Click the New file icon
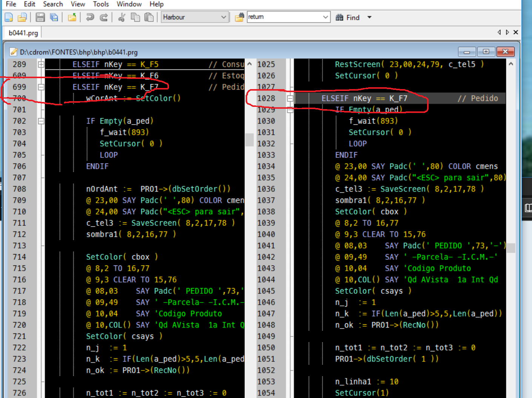Viewport: 532px width, 398px height. 9,17
